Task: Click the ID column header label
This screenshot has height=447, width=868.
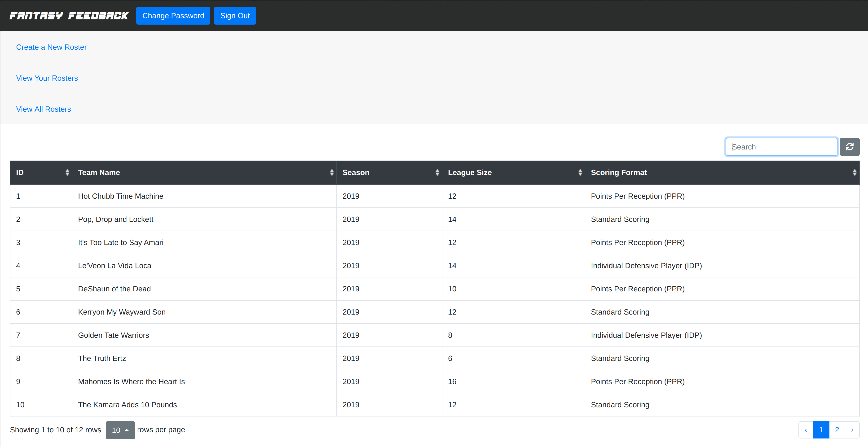Action: click(x=20, y=172)
